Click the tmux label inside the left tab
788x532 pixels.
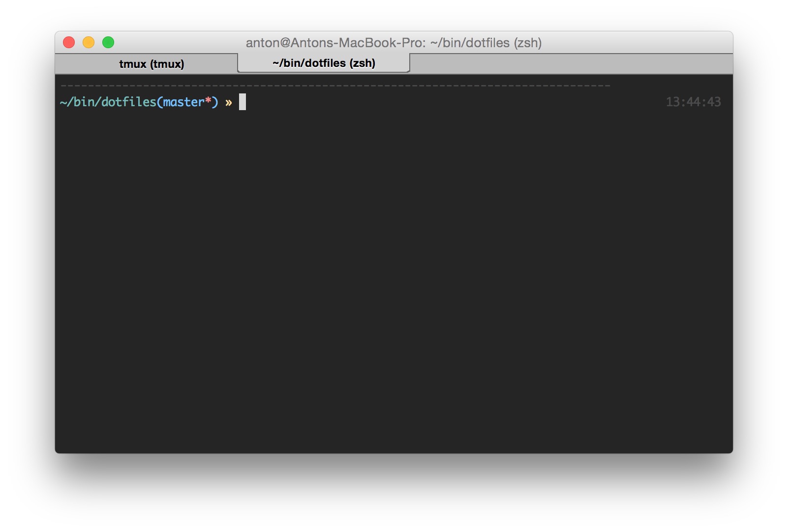[133, 64]
